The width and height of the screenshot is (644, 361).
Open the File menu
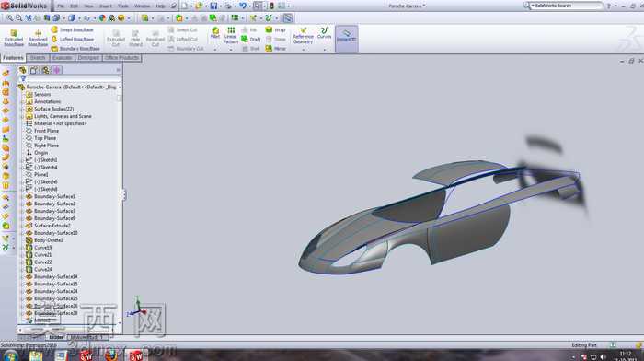61,6
